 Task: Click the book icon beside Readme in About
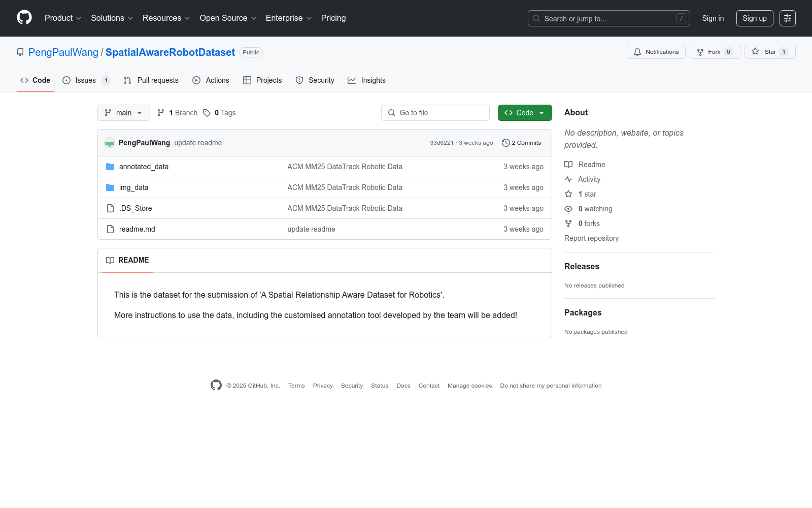(568, 165)
